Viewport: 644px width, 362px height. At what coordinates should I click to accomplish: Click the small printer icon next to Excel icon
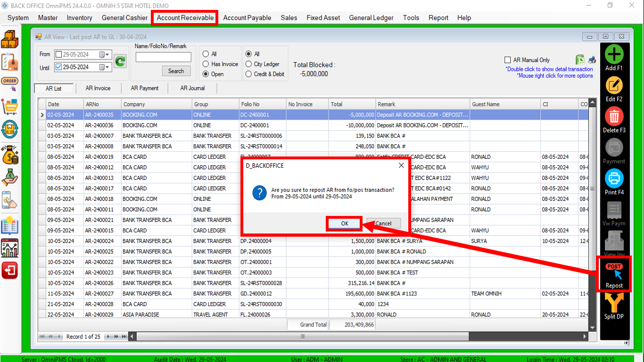click(x=592, y=60)
